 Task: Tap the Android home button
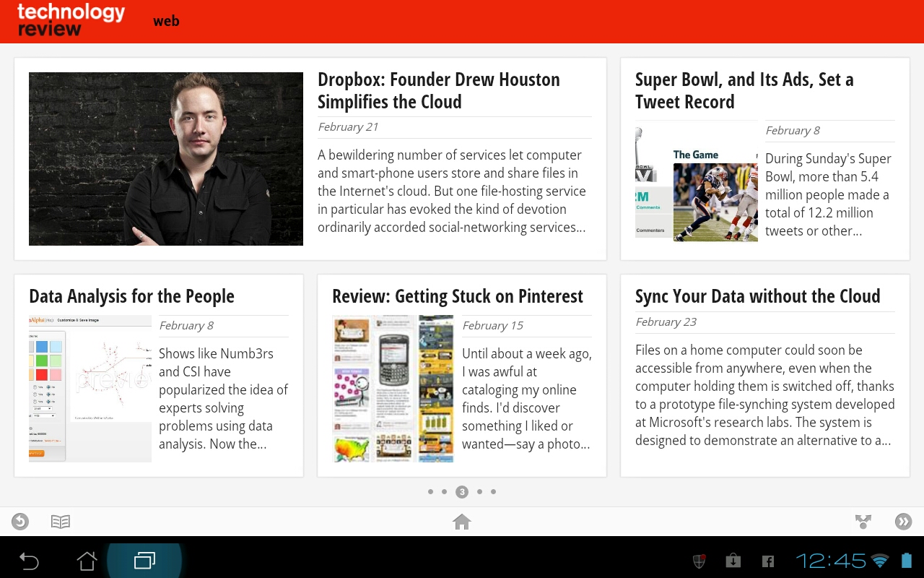point(87,561)
